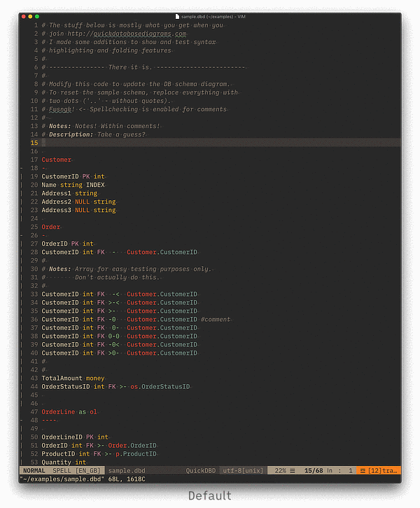Click the Customer table name on line 17

tap(57, 160)
